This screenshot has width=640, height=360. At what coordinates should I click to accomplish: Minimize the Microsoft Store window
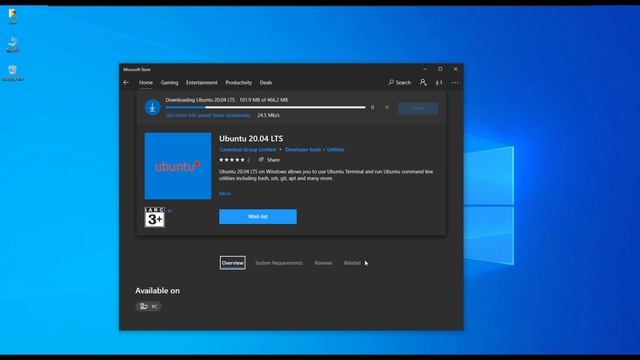(x=425, y=69)
